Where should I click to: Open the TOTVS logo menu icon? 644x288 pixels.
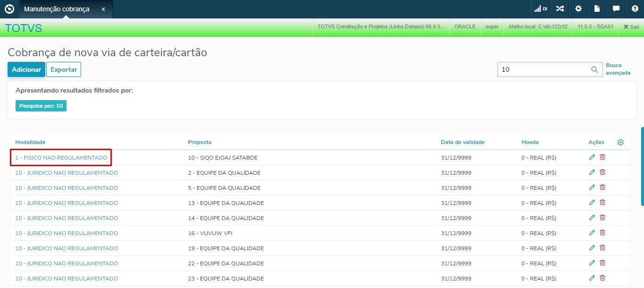pos(9,8)
